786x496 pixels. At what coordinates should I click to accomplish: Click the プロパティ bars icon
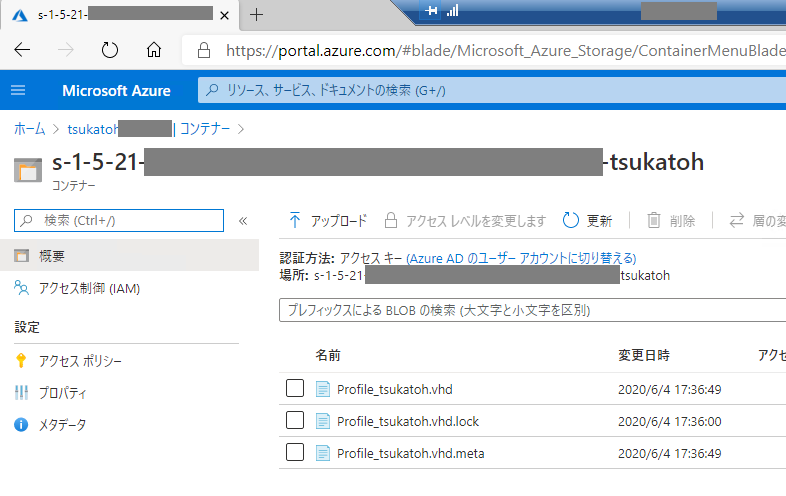[21, 393]
